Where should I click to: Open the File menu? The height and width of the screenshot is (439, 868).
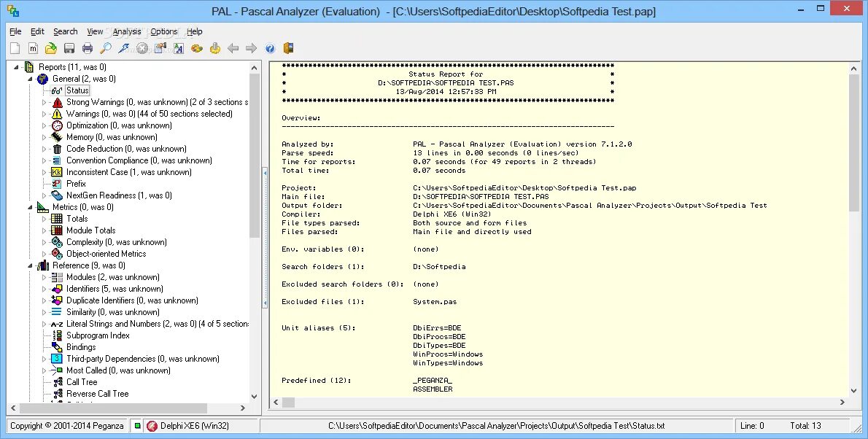coord(15,31)
